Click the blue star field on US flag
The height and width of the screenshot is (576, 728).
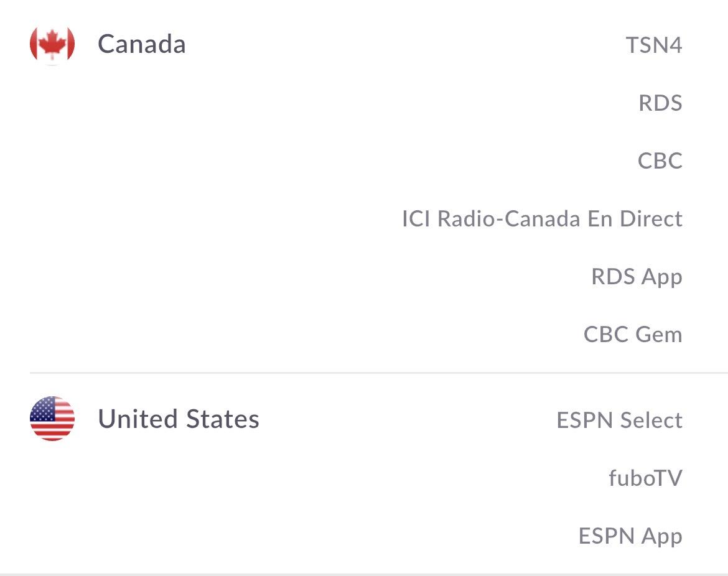pyautogui.click(x=42, y=409)
